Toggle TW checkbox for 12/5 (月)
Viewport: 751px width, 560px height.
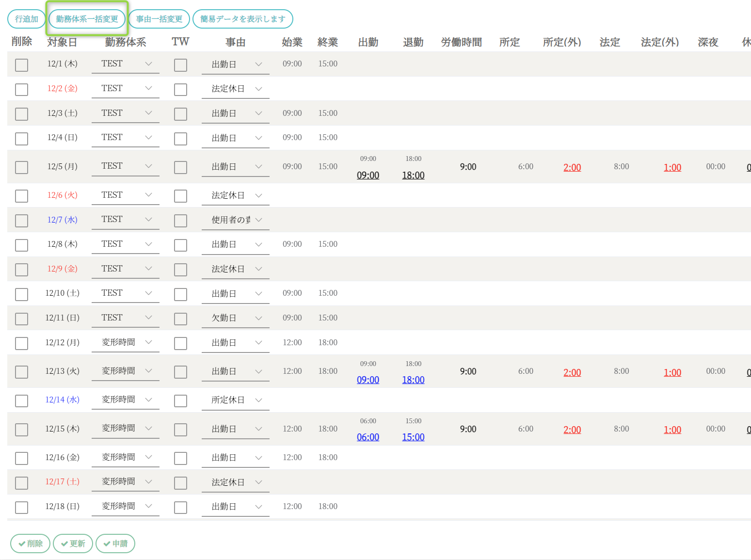coord(180,167)
